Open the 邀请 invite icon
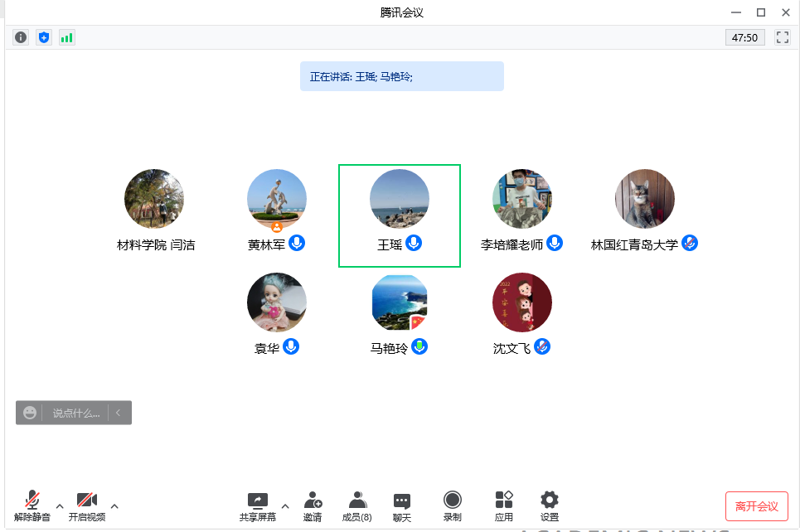Screen dimensions: 800x532 coord(313,506)
